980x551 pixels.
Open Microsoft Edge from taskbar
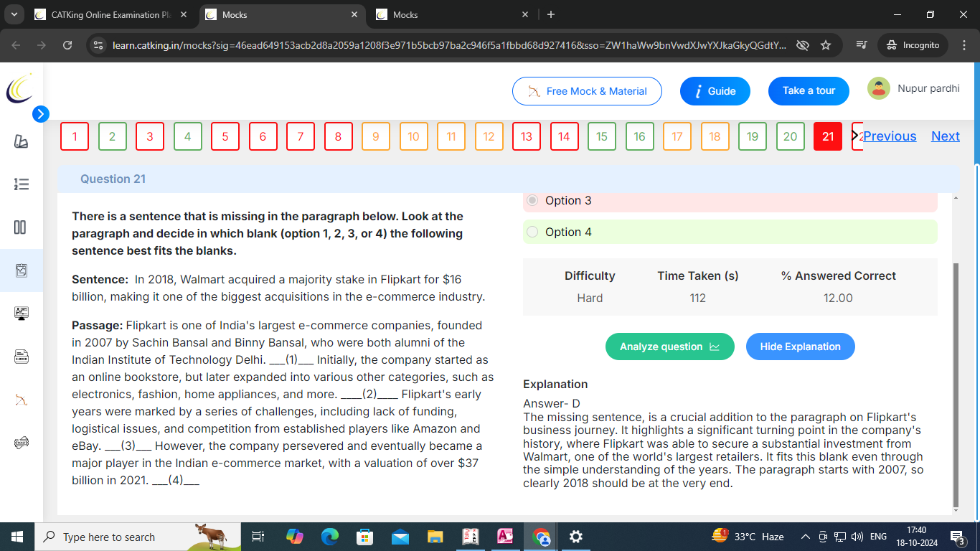point(330,537)
